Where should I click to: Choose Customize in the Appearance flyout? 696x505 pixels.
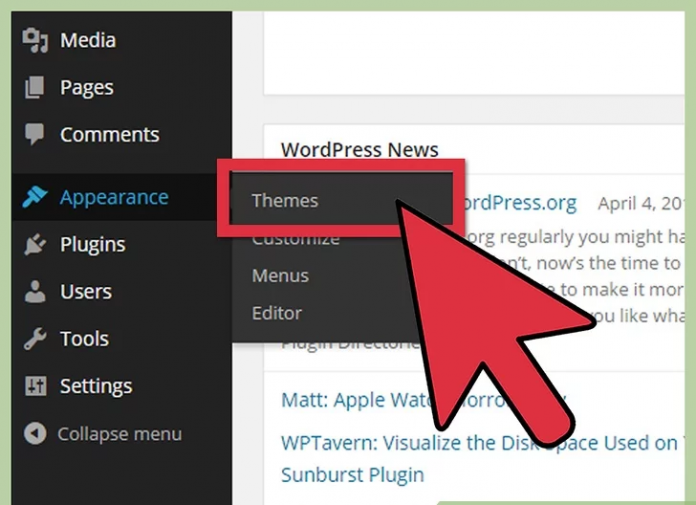tap(295, 240)
